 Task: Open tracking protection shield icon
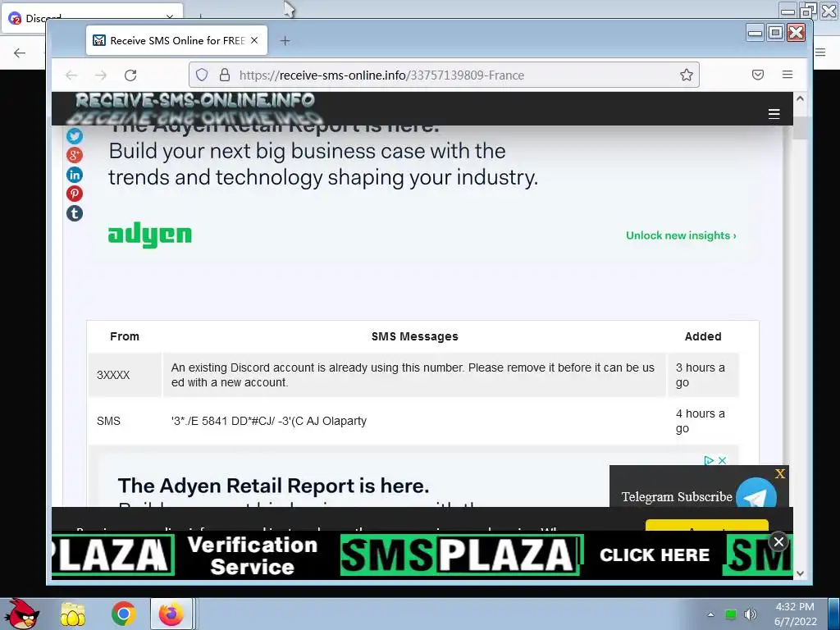[202, 75]
